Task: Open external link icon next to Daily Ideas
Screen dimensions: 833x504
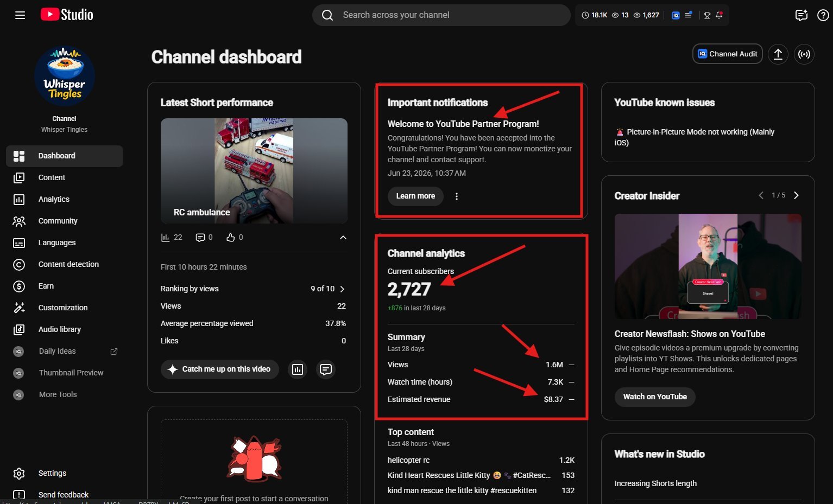Action: coord(114,352)
